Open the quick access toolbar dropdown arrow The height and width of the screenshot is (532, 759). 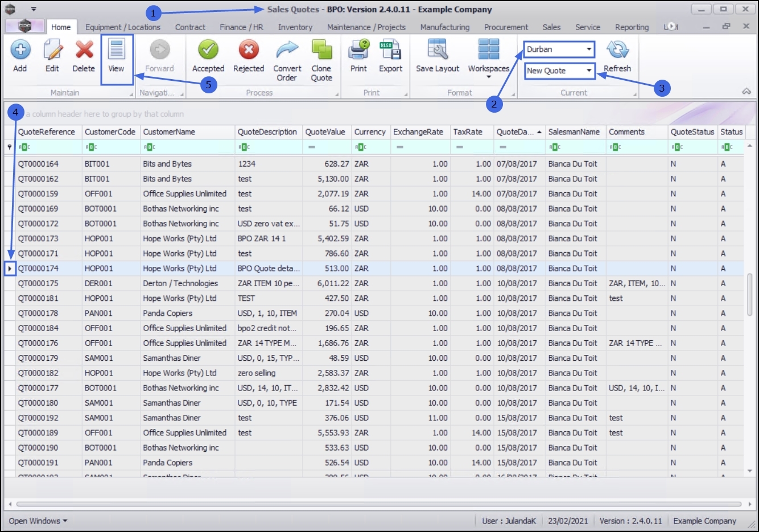pos(34,10)
